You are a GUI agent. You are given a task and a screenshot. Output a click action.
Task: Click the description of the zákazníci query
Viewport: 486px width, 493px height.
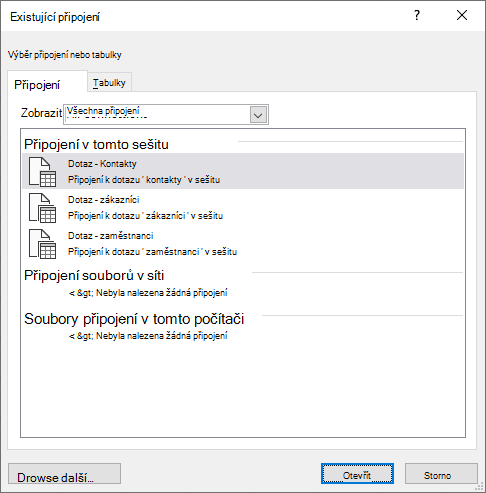(145, 216)
